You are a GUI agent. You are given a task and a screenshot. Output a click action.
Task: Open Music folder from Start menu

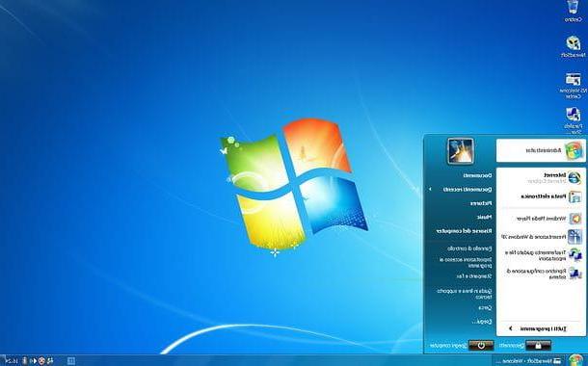coord(484,217)
